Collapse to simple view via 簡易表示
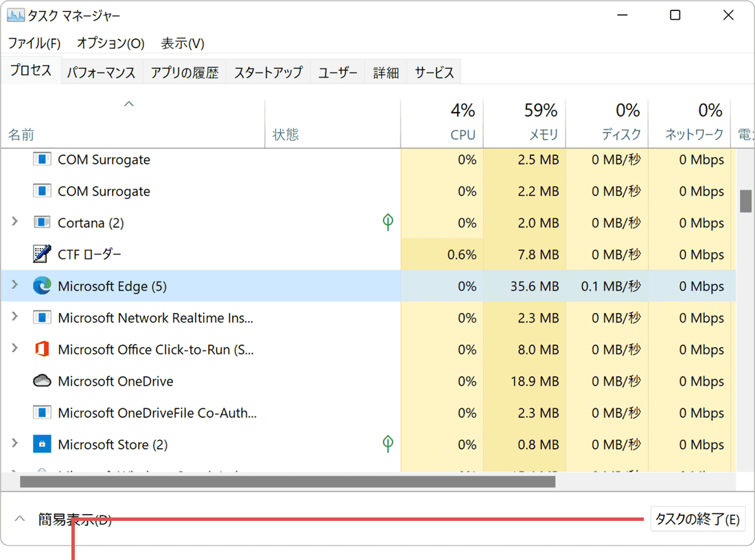The height and width of the screenshot is (560, 755). 65,520
